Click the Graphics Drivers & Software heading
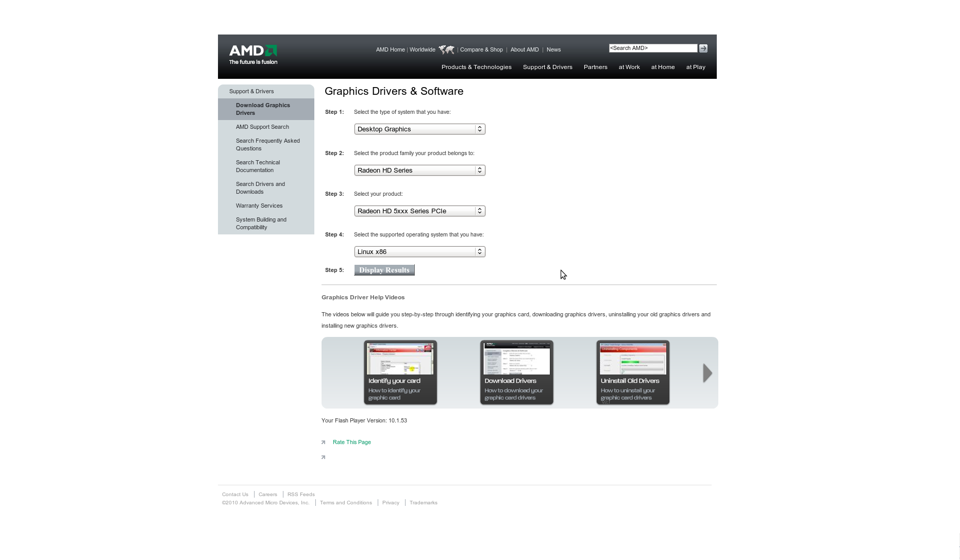The width and height of the screenshot is (960, 560). (x=394, y=91)
